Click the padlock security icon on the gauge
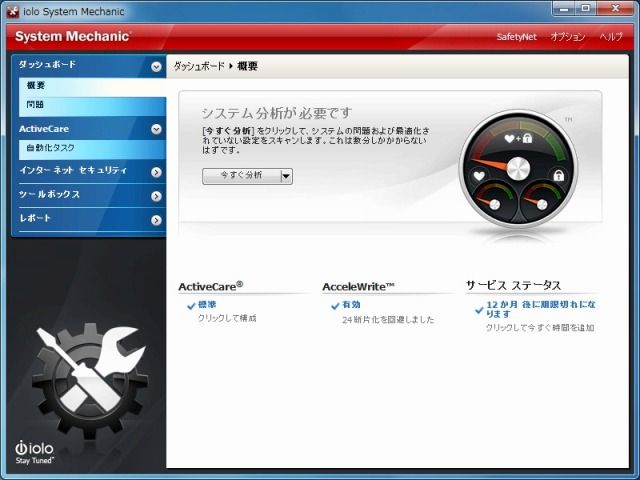The width and height of the screenshot is (640, 480). tap(558, 175)
